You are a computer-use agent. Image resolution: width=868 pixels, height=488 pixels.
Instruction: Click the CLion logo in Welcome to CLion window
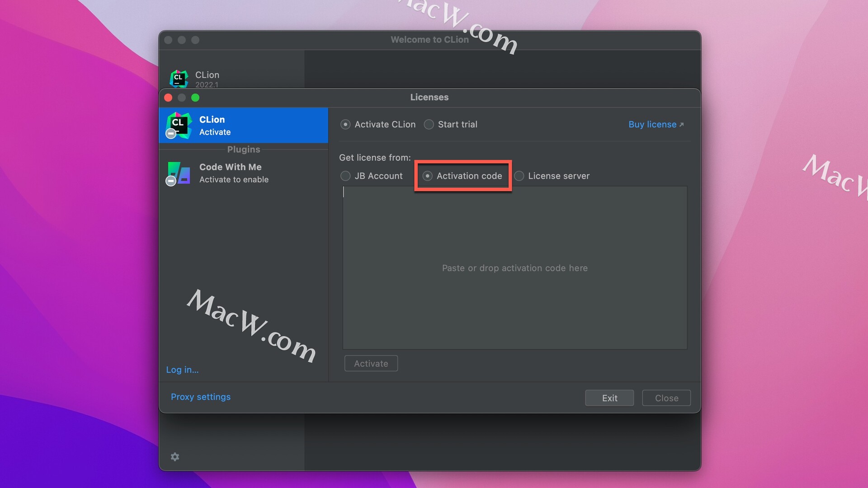pyautogui.click(x=179, y=79)
